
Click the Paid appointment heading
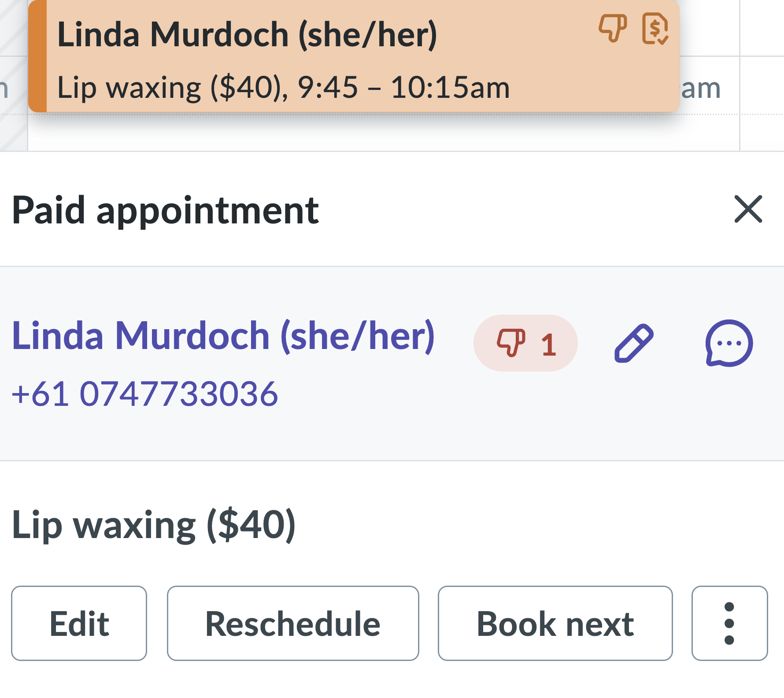165,210
